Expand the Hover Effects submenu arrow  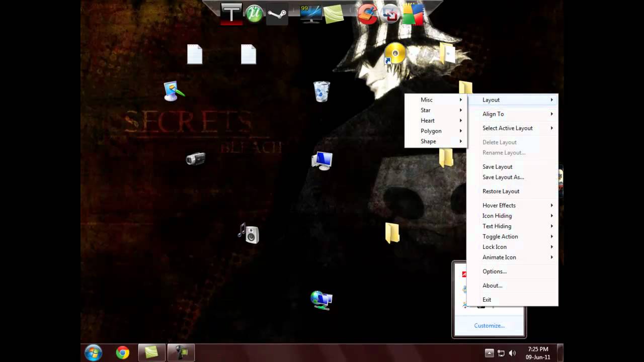click(x=552, y=206)
